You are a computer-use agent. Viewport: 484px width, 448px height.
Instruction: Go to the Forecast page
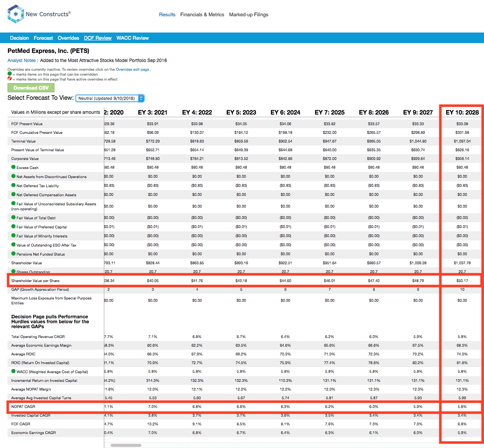(43, 38)
